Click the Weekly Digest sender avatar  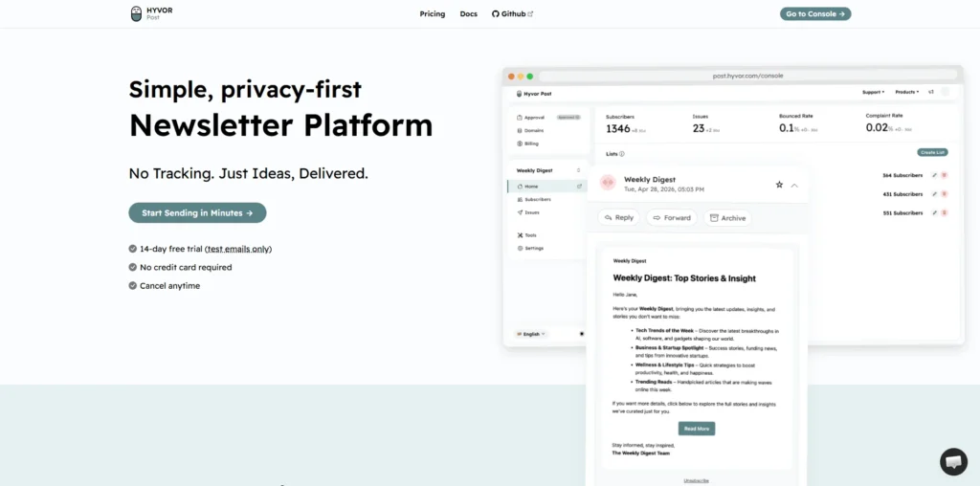[608, 183]
